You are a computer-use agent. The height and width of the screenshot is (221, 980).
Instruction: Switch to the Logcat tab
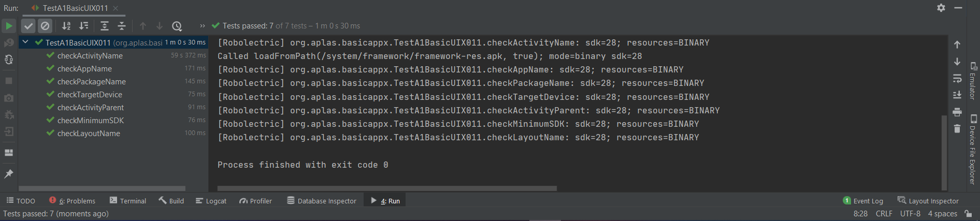click(211, 201)
